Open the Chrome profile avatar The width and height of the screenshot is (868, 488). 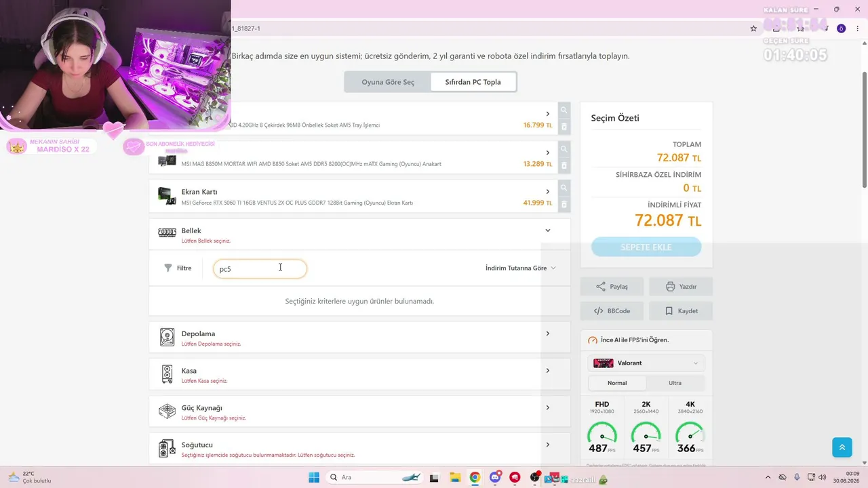pyautogui.click(x=841, y=28)
